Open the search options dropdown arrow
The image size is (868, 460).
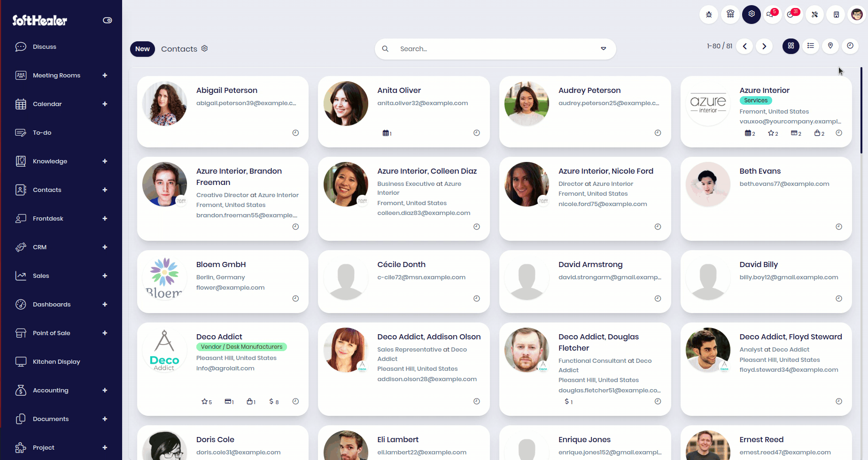[x=604, y=49]
